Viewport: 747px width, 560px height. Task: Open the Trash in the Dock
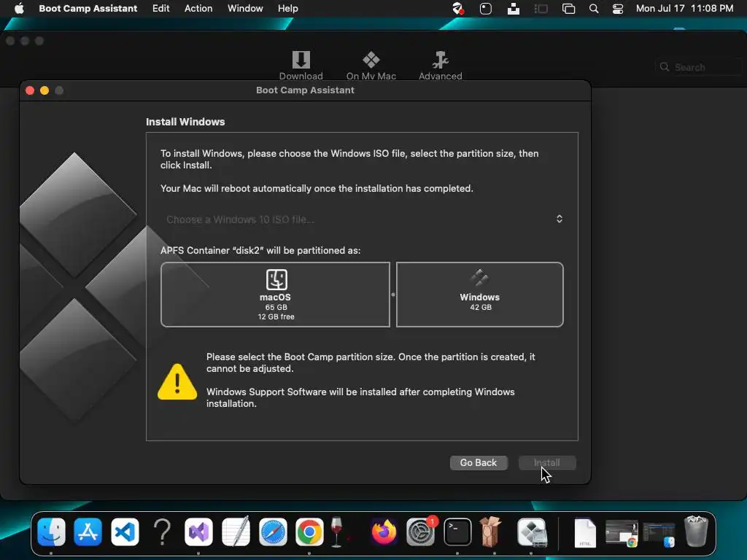(x=695, y=532)
